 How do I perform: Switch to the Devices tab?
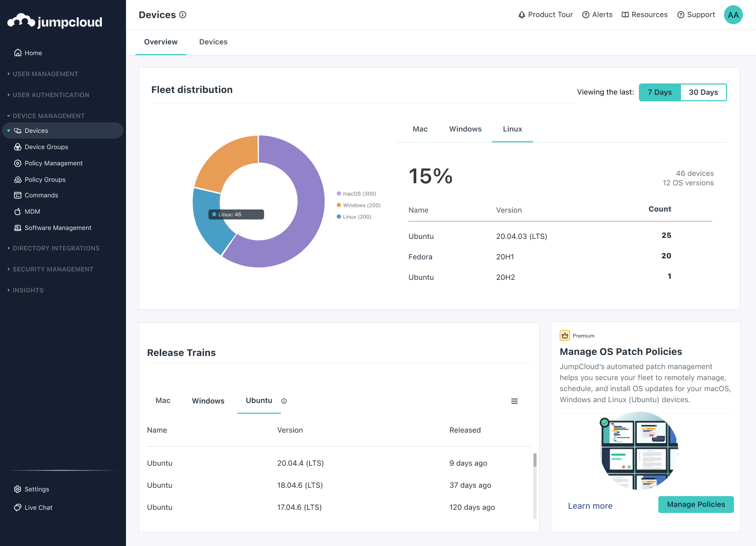[x=213, y=42]
